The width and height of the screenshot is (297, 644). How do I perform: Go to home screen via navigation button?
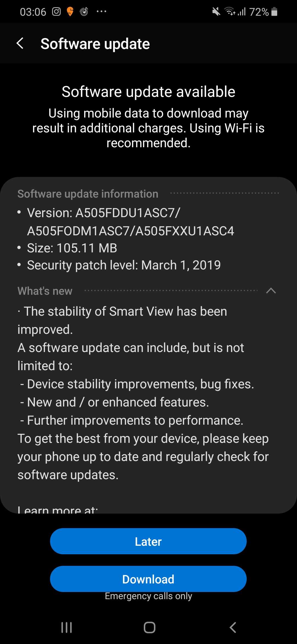[149, 627]
